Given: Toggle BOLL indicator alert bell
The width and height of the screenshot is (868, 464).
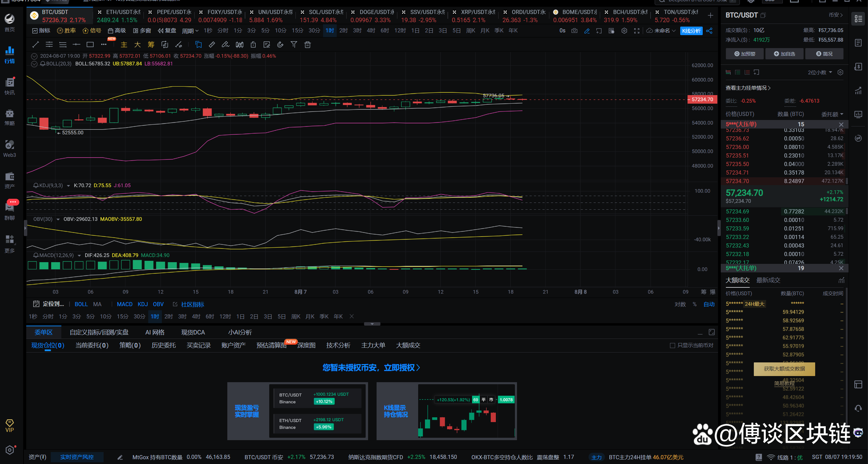Looking at the screenshot, I should [x=43, y=64].
